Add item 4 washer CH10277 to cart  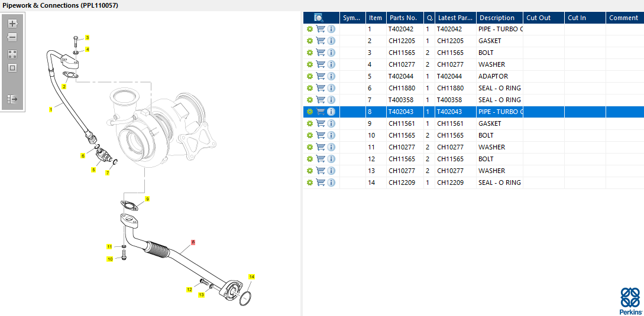tap(321, 64)
